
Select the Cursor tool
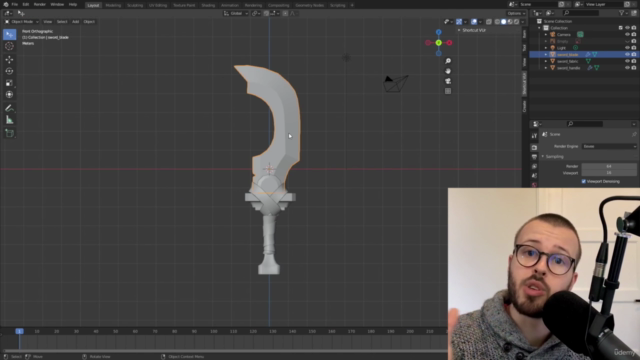[x=9, y=46]
